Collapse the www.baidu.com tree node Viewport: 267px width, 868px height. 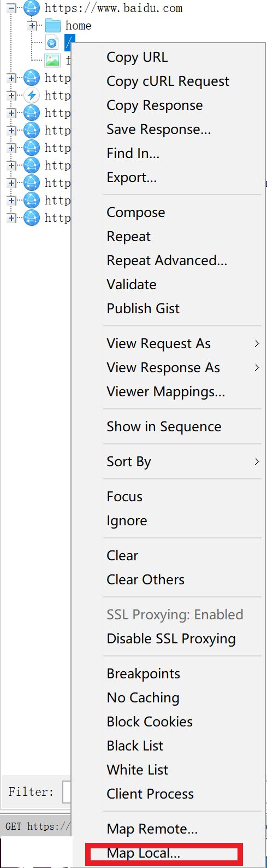pos(11,8)
